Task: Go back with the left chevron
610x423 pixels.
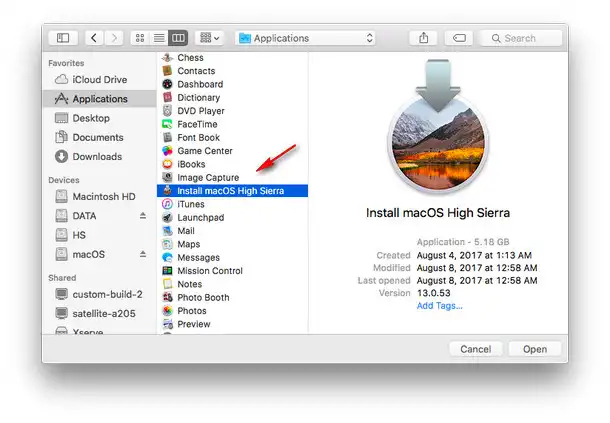Action: click(x=94, y=38)
